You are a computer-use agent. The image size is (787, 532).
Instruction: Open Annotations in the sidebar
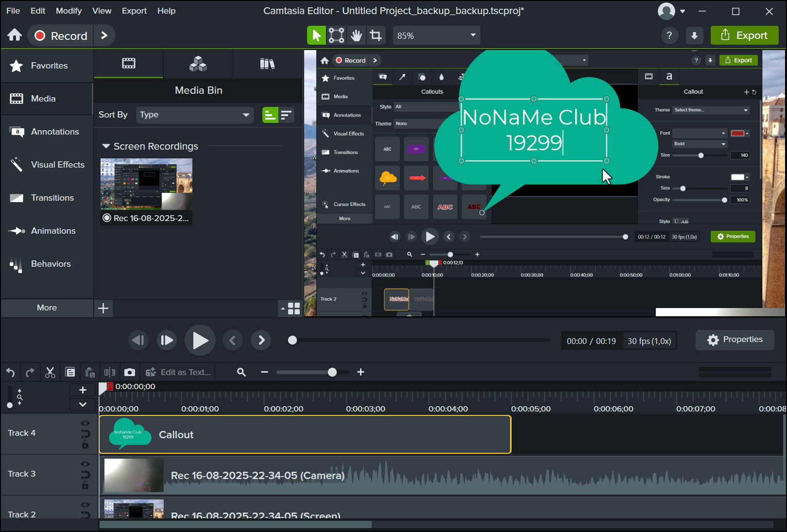[47, 132]
